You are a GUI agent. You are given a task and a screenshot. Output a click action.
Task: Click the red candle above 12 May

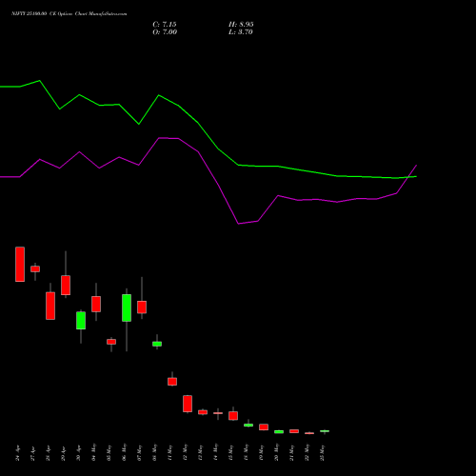coord(188,404)
